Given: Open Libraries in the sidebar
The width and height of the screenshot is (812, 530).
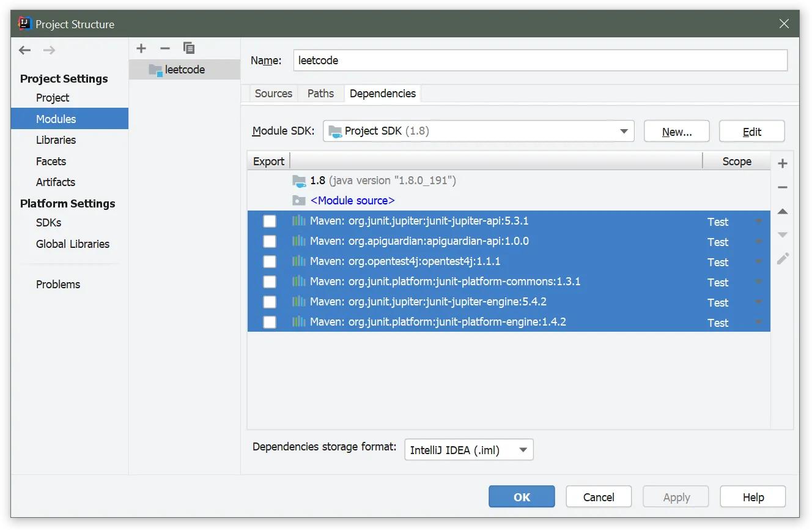Looking at the screenshot, I should point(56,140).
